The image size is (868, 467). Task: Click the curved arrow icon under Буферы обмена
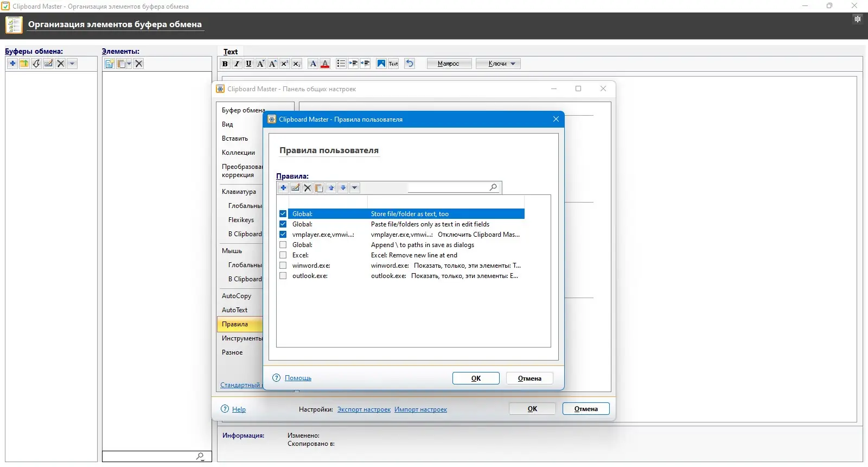[x=36, y=64]
